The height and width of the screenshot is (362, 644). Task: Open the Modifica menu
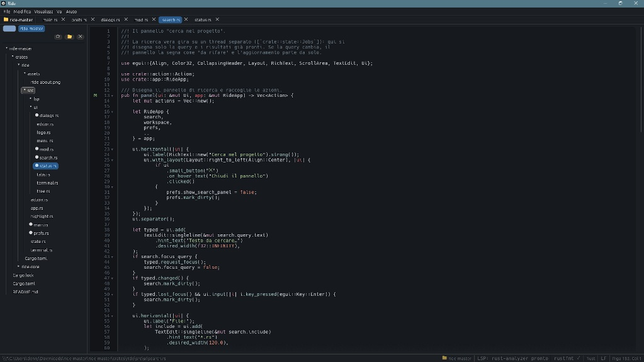[x=22, y=11]
